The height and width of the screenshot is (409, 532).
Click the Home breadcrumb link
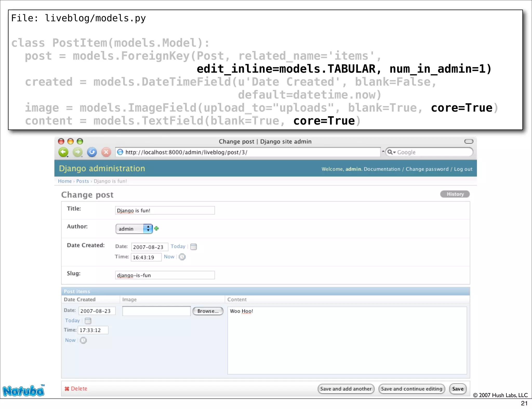tap(65, 181)
